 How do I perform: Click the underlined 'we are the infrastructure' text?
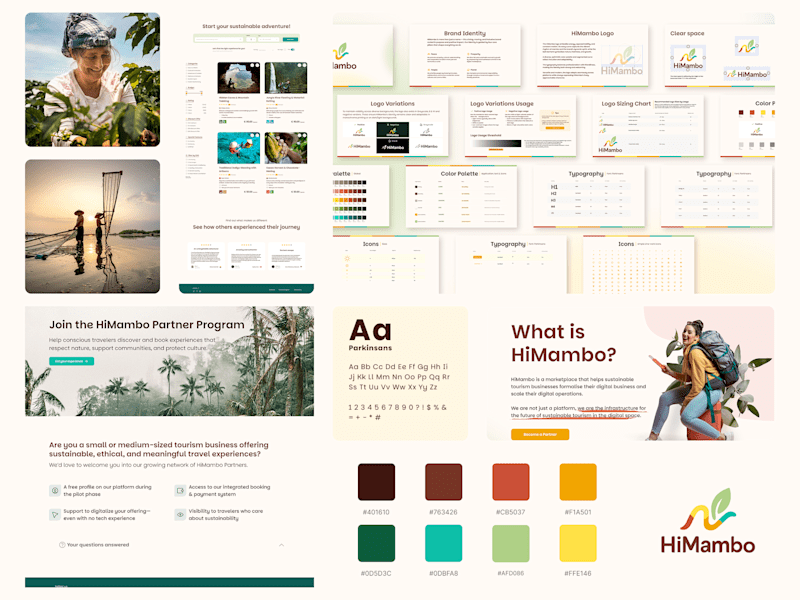pos(608,408)
